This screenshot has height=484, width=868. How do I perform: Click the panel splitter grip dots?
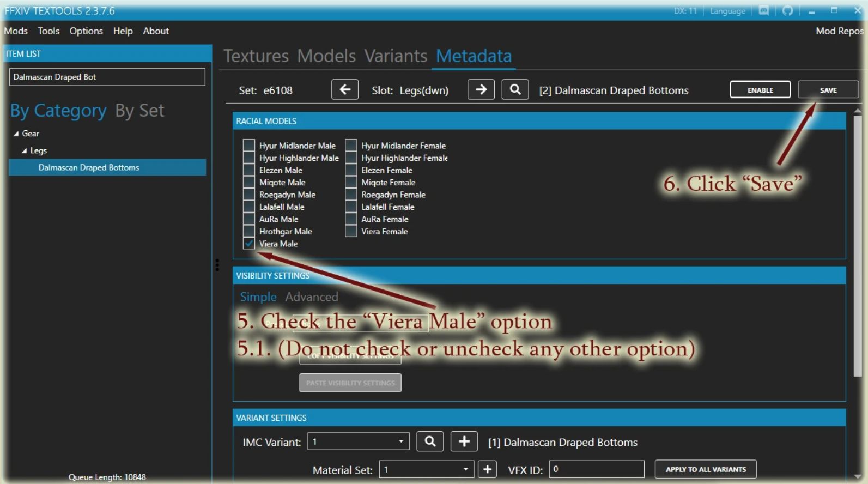pos(217,265)
